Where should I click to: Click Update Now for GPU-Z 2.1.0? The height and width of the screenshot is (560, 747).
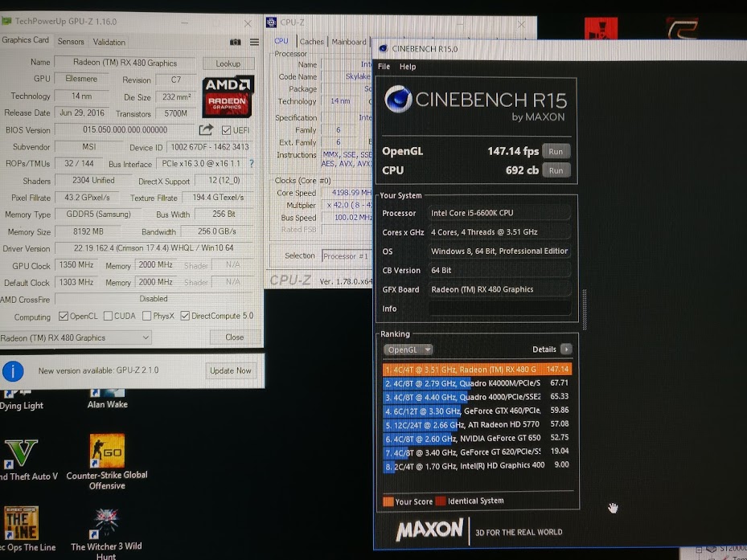pyautogui.click(x=231, y=370)
